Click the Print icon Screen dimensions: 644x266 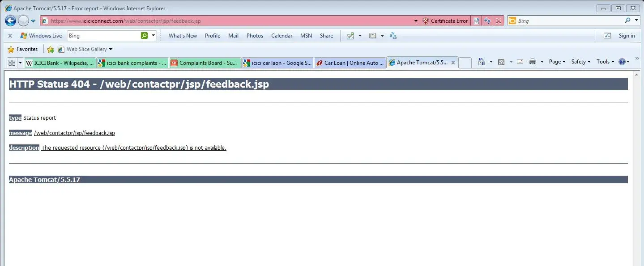pyautogui.click(x=533, y=62)
